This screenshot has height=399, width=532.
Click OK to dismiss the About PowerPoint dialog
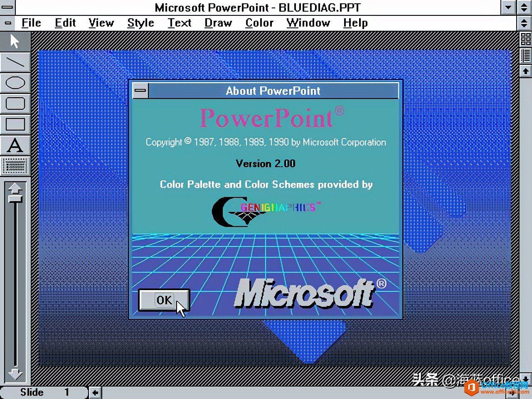[164, 300]
